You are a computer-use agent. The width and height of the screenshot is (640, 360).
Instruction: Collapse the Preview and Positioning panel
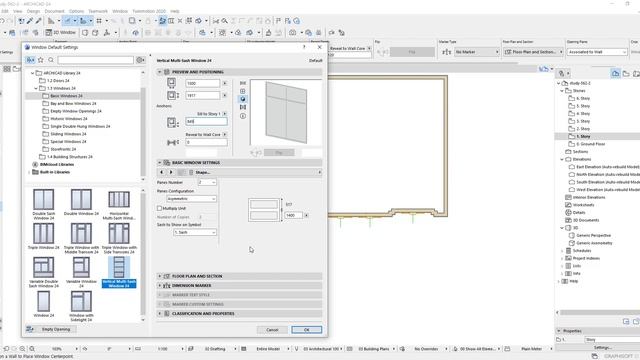click(160, 72)
